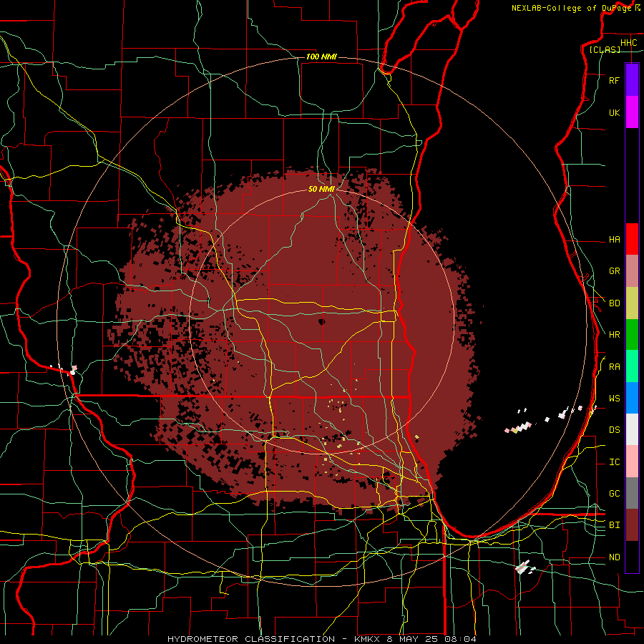This screenshot has height=644, width=644.
Task: Click the brown BI color swatch
Action: tap(632, 525)
